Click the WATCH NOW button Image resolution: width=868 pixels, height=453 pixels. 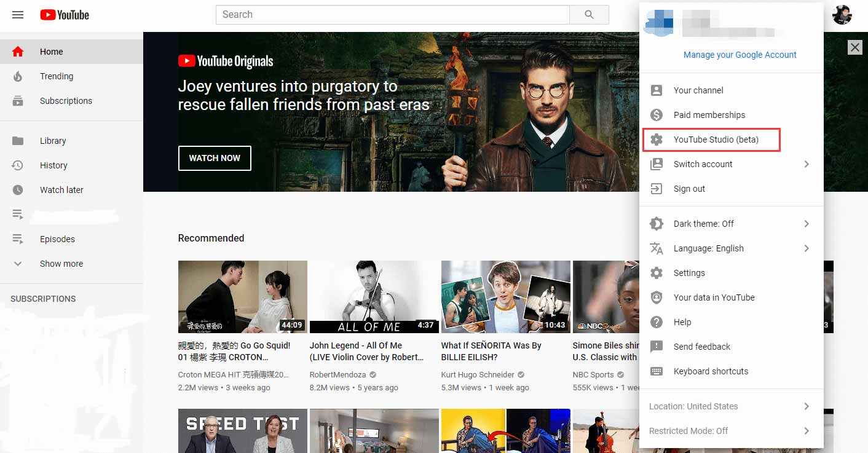tap(215, 158)
